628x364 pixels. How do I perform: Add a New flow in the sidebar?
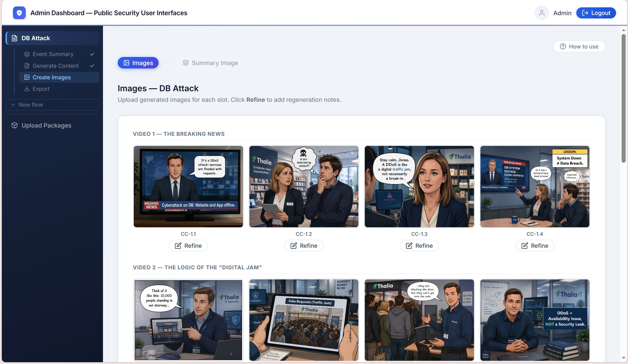(x=52, y=105)
